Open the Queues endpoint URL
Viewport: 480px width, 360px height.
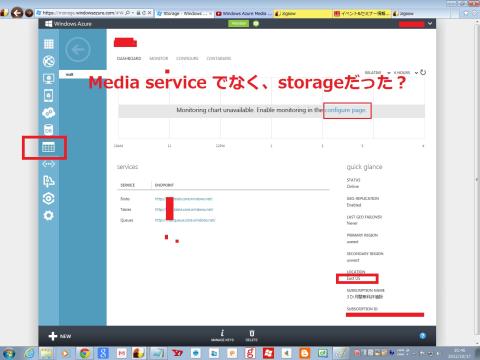coord(185,220)
